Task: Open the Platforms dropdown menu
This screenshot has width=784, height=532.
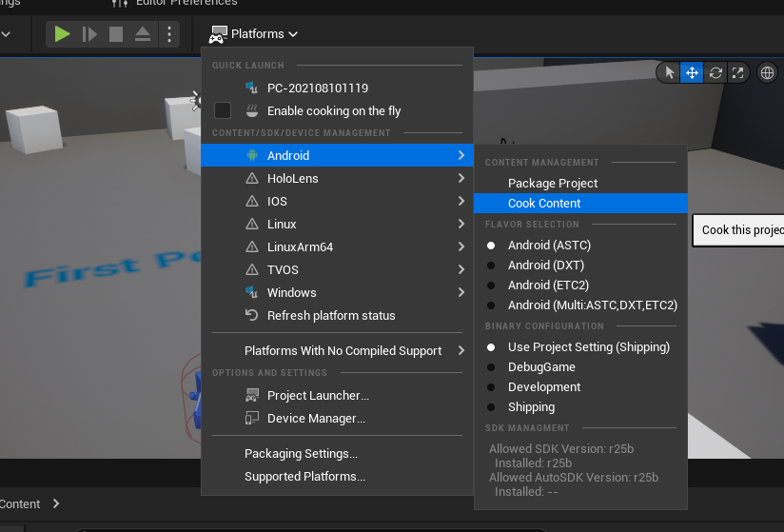Action: point(254,34)
